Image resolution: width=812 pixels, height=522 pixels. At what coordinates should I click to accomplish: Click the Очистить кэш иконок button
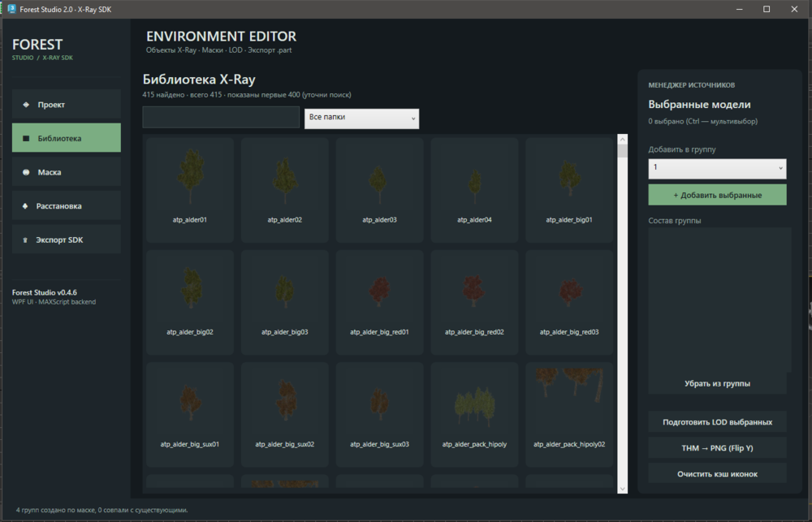(x=717, y=473)
